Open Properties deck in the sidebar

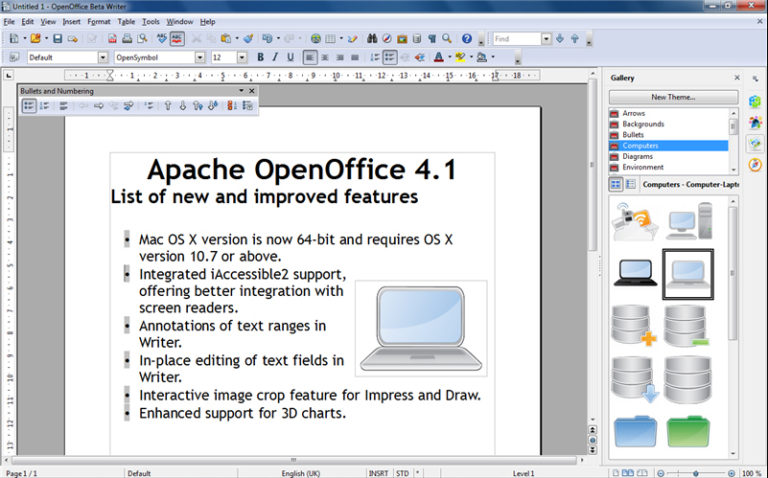click(755, 101)
